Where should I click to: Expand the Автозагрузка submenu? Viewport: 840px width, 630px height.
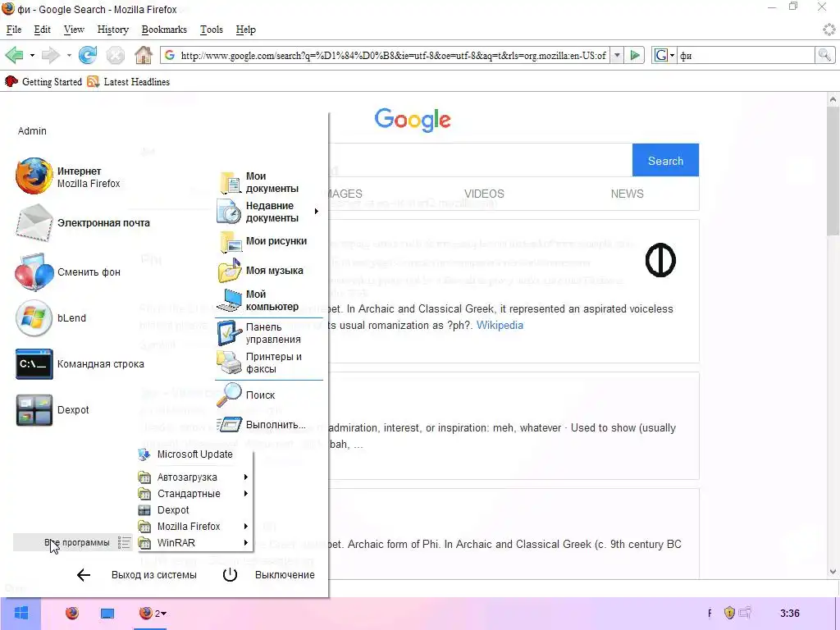click(x=194, y=477)
